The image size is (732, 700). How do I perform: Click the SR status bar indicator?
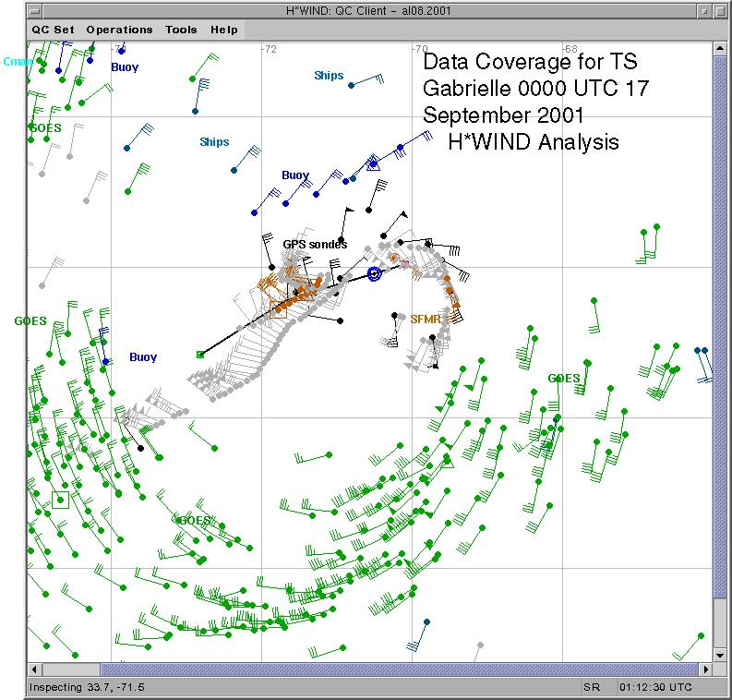point(590,688)
